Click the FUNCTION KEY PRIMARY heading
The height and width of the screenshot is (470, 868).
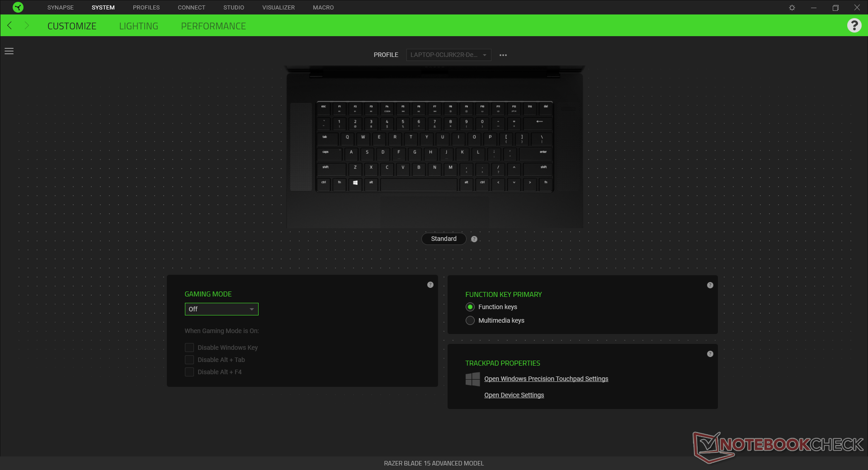504,295
